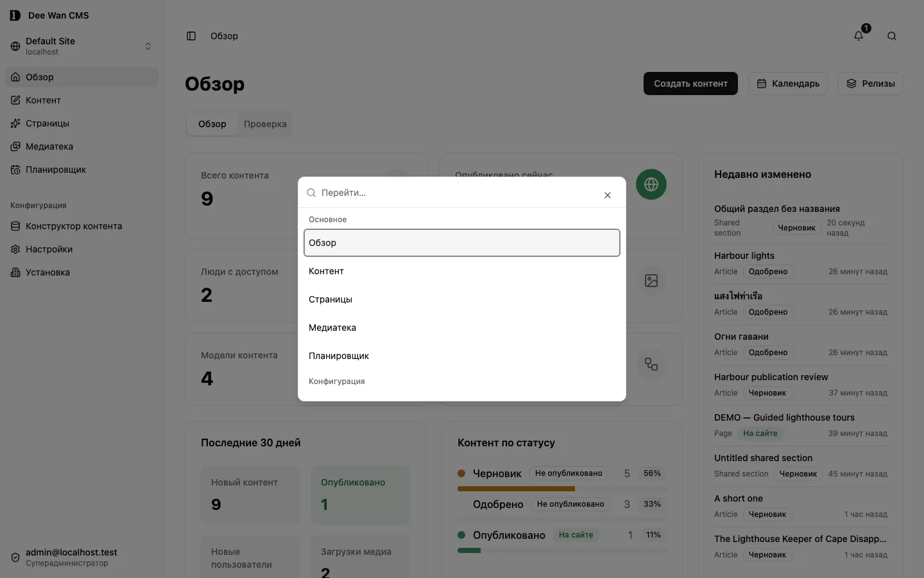Click the 'Не опубликовано' badge beside Одобрено
This screenshot has width=924, height=578.
570,504
